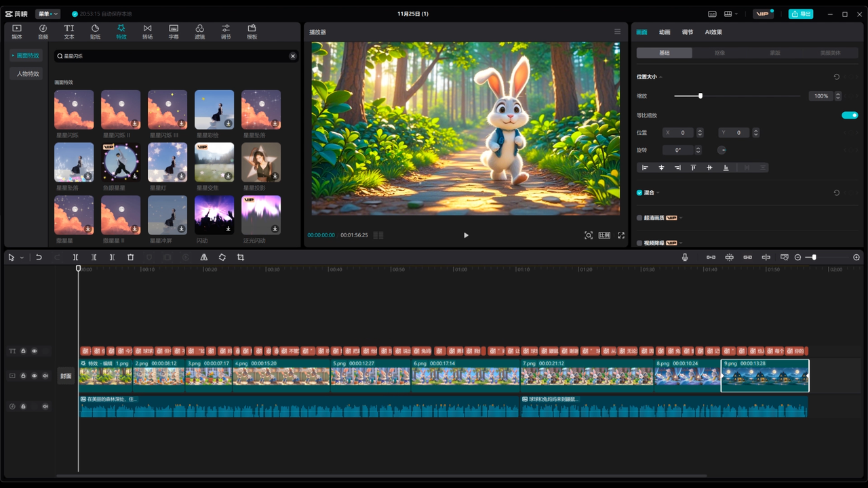The height and width of the screenshot is (488, 868).
Task: Expand the 超清画质 section arrow
Action: [680, 218]
